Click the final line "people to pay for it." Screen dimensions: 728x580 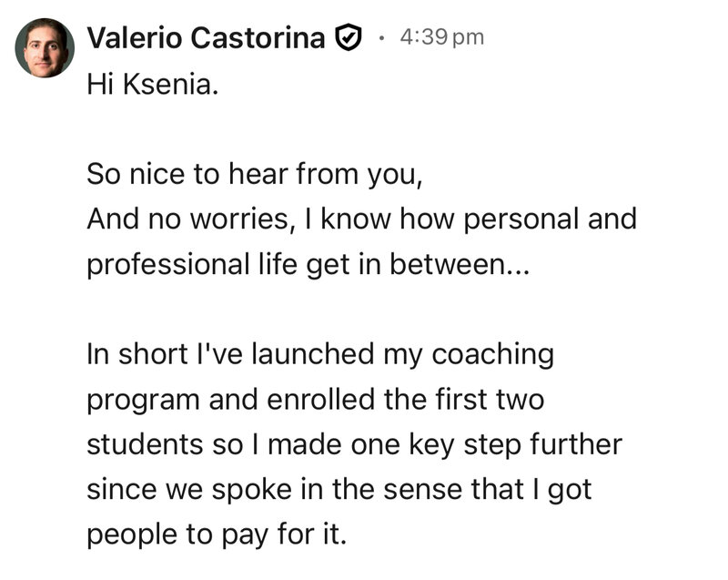217,534
